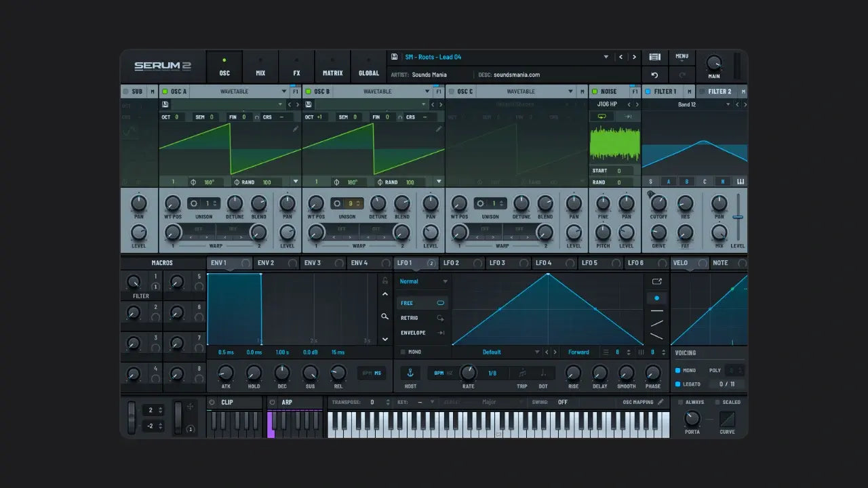868x488 pixels.
Task: Click the ARP power icon
Action: tap(273, 402)
